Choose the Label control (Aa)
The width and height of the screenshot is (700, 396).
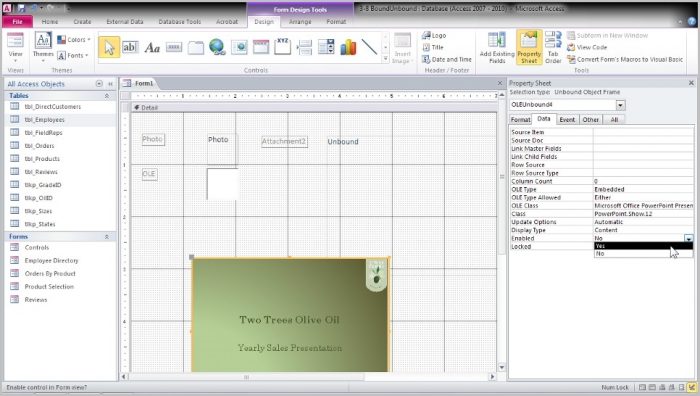[x=152, y=47]
